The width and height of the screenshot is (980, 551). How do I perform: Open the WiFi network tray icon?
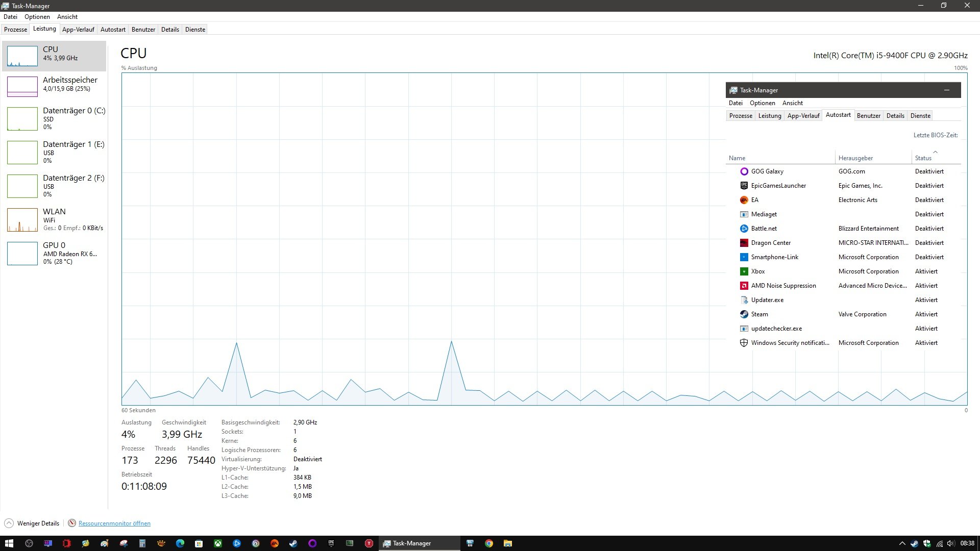point(939,543)
